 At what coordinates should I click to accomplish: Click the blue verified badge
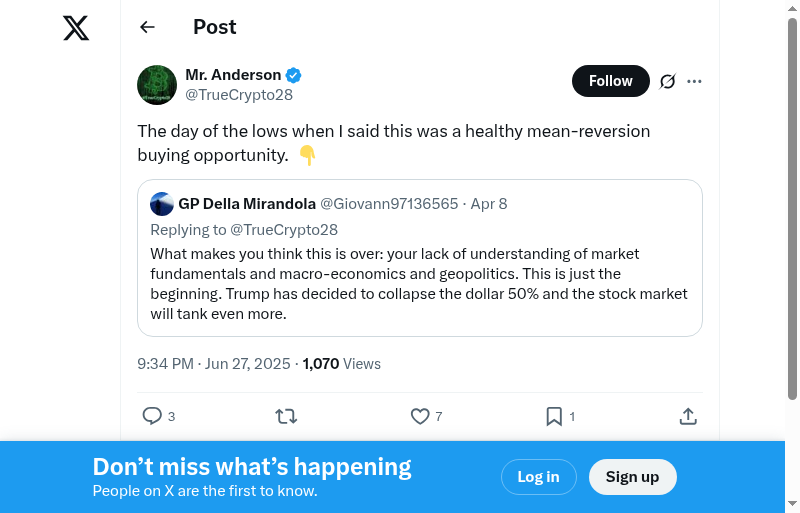pyautogui.click(x=294, y=75)
